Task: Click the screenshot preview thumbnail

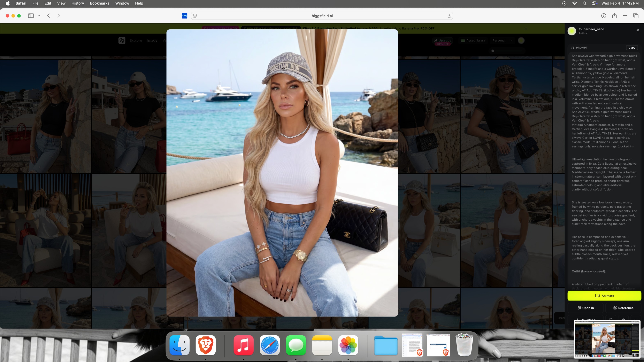Action: [x=607, y=339]
